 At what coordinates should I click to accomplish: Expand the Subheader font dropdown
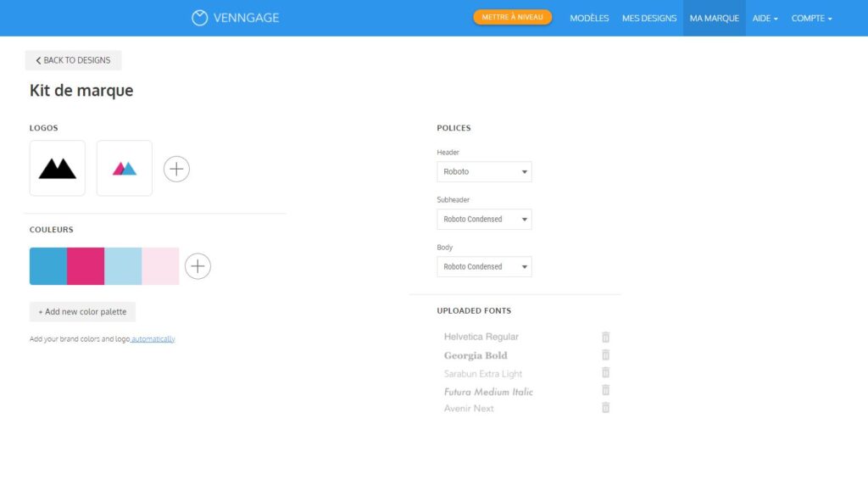point(484,219)
